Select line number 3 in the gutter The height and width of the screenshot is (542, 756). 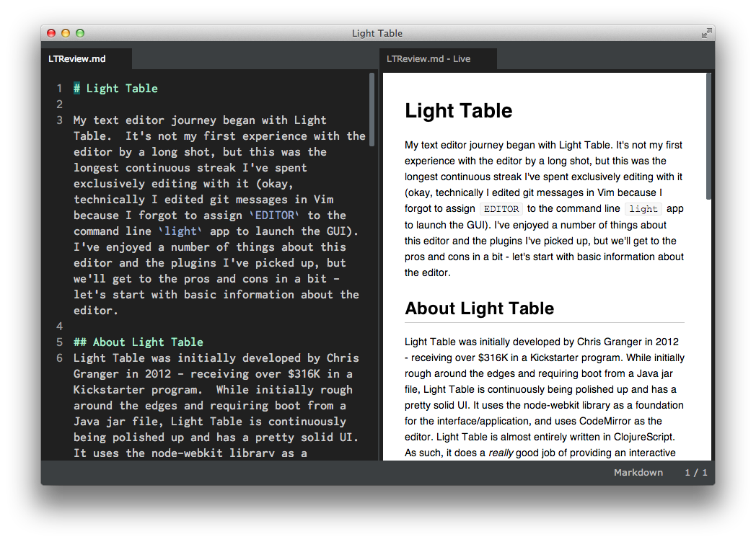coord(59,120)
